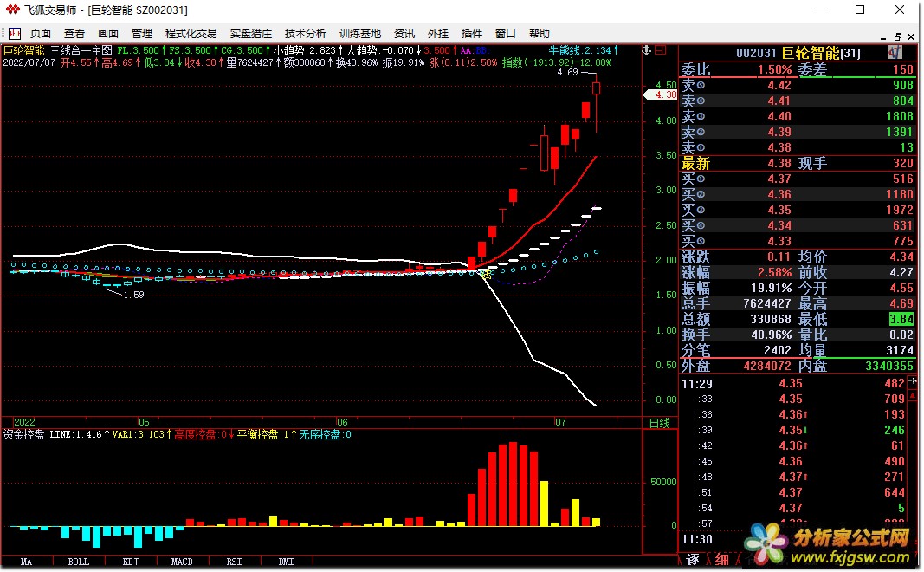
Task: Click the 1.59 low price marker
Action: click(133, 295)
